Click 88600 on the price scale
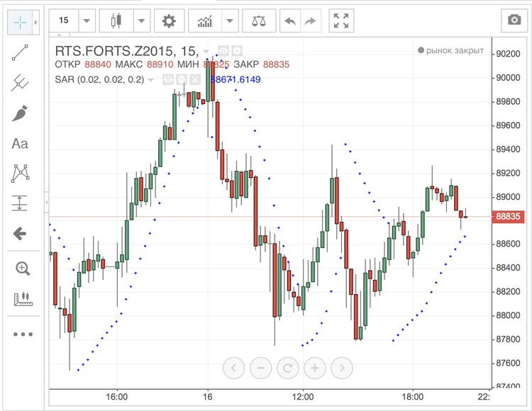 (508, 244)
